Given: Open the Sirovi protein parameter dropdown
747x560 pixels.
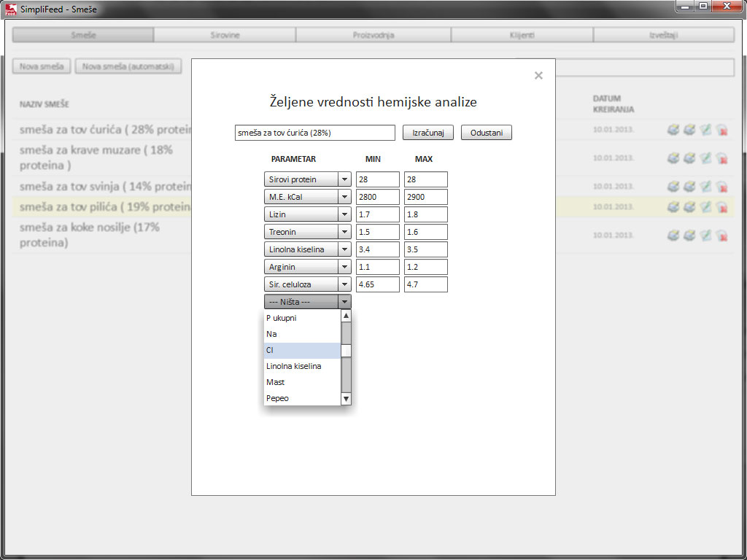Looking at the screenshot, I should 307,179.
